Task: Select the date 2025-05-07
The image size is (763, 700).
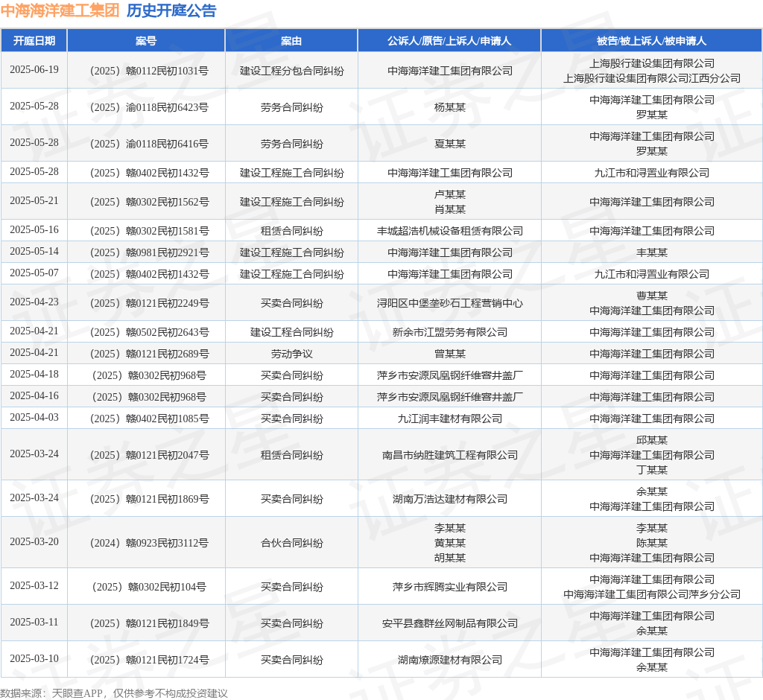Action: (34, 273)
